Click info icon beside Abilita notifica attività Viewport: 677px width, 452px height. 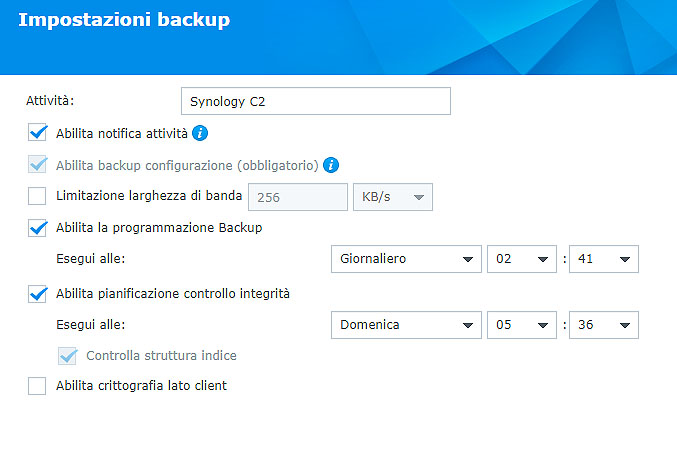click(x=200, y=133)
